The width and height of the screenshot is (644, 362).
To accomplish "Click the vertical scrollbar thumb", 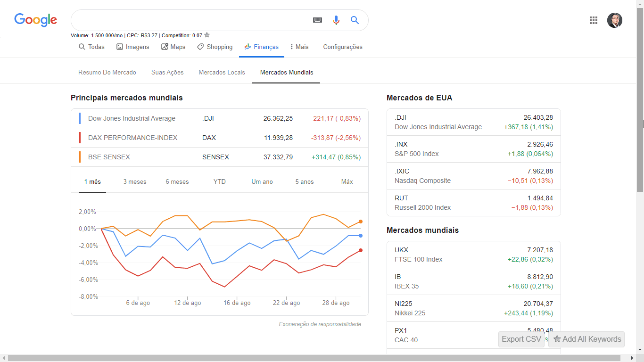I will (x=640, y=99).
